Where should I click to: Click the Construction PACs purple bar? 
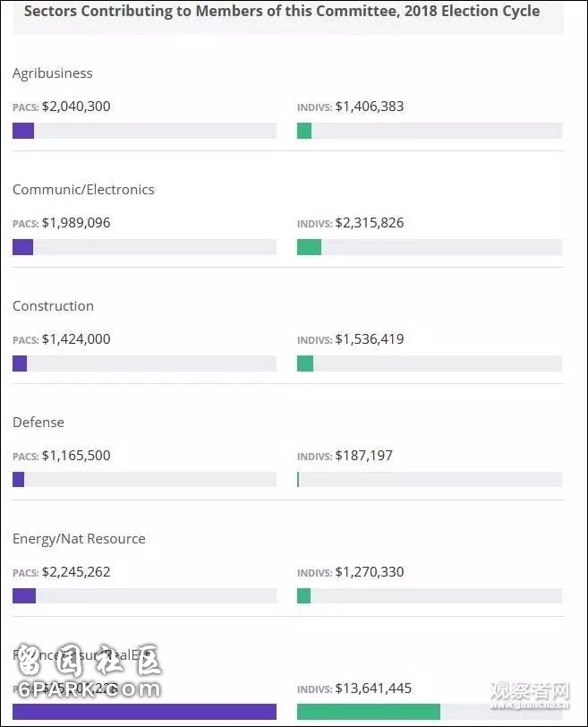[20, 363]
